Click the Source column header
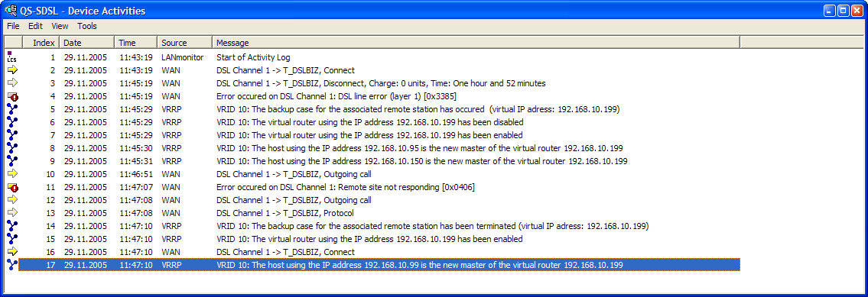Screen dimensions: 868x297 (x=185, y=43)
